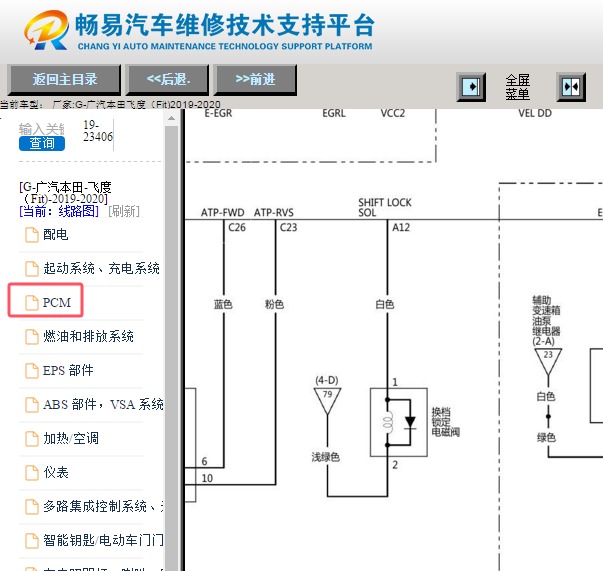Open the 全屏菜单 link
Image resolution: width=603 pixels, height=571 pixels.
click(x=517, y=87)
